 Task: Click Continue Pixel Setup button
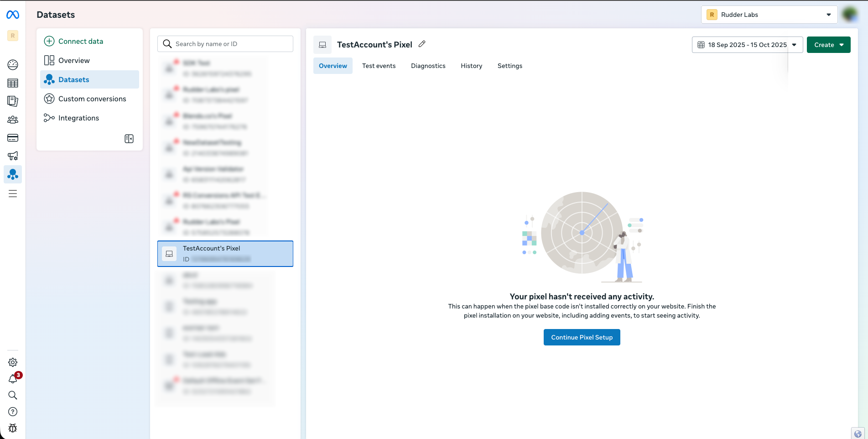coord(582,337)
